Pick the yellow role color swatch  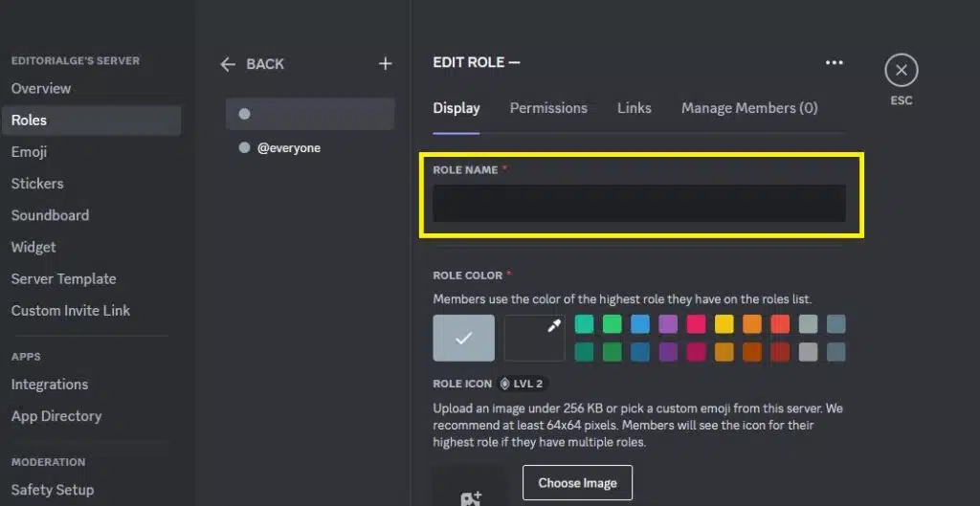[x=724, y=324]
